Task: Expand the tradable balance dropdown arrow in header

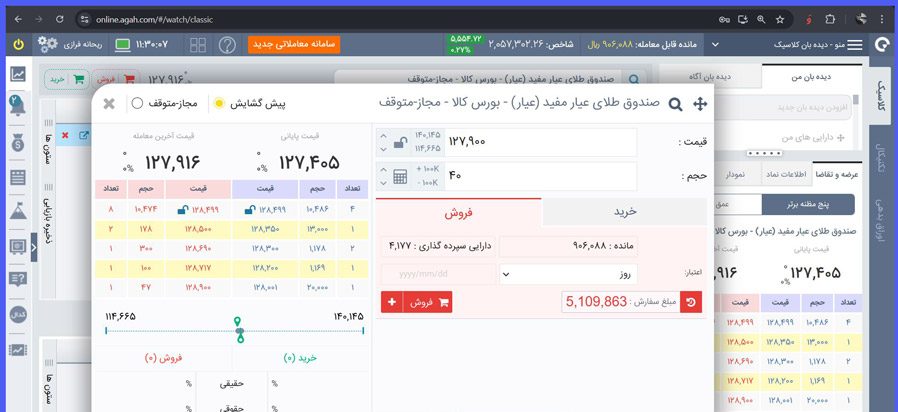Action: [x=716, y=44]
